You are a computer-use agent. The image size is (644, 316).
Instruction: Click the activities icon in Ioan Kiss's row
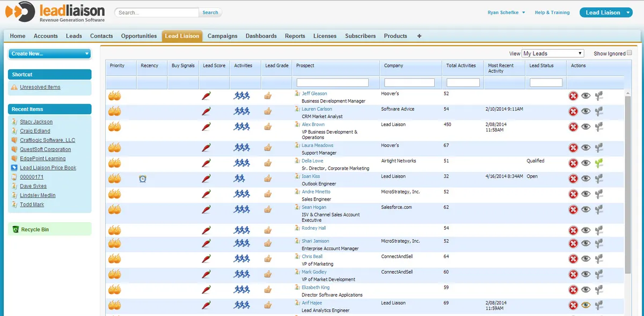[x=239, y=179]
